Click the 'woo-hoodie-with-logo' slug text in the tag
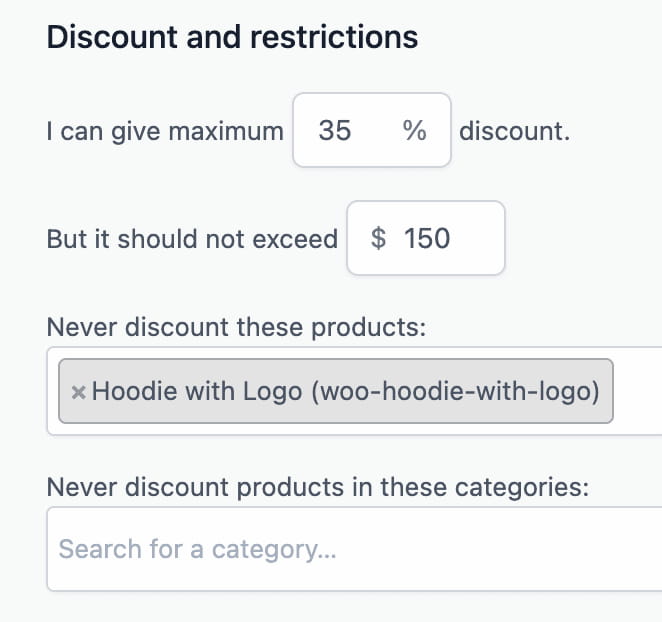 point(455,391)
